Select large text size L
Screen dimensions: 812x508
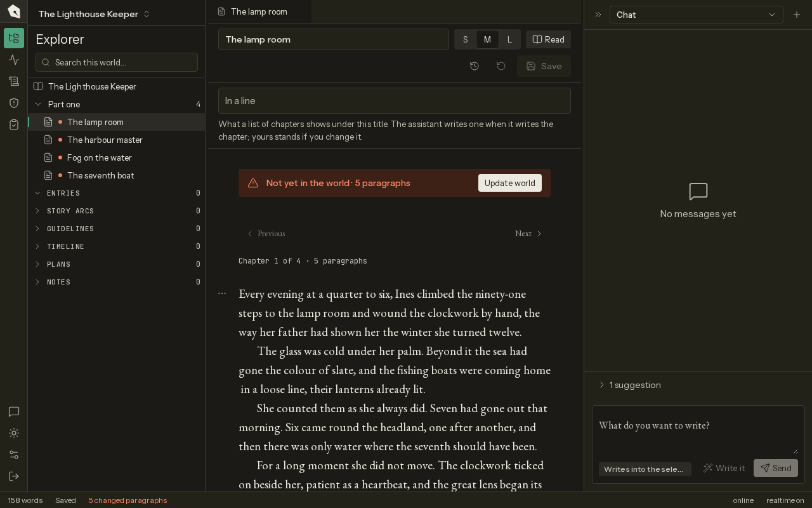pos(509,39)
